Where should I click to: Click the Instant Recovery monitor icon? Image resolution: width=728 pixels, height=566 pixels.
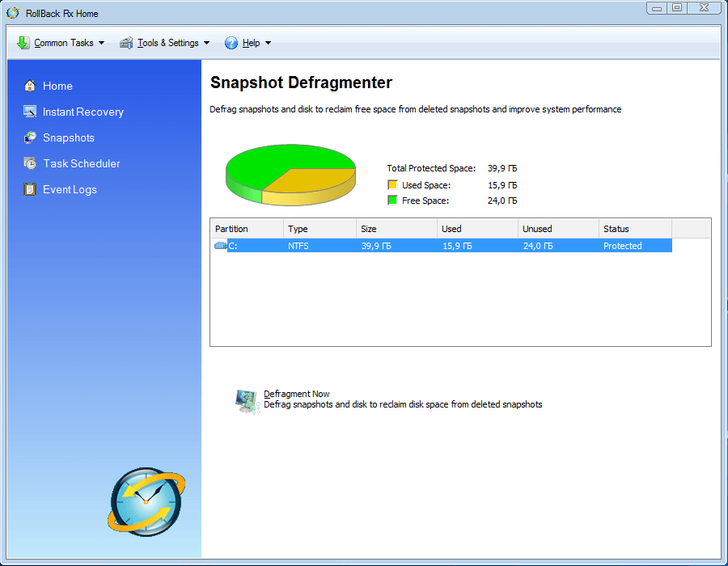tap(30, 112)
